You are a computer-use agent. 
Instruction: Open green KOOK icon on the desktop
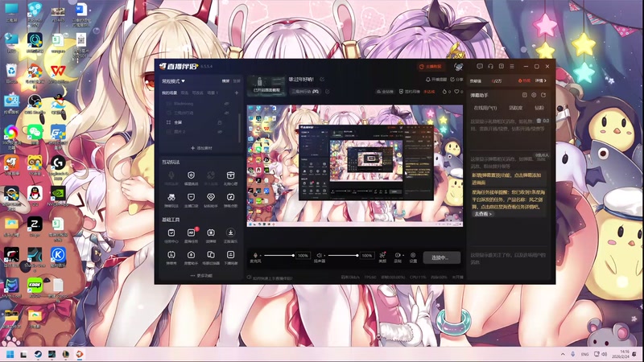click(35, 286)
